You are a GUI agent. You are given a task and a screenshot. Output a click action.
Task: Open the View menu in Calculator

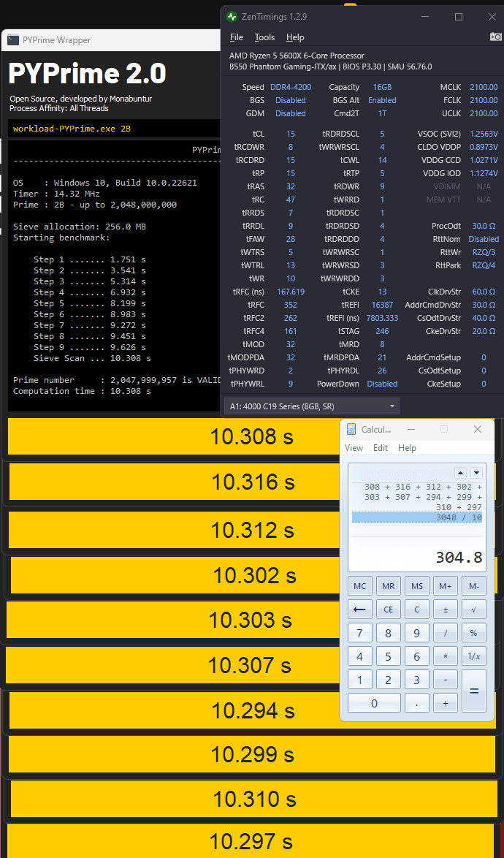pyautogui.click(x=354, y=447)
